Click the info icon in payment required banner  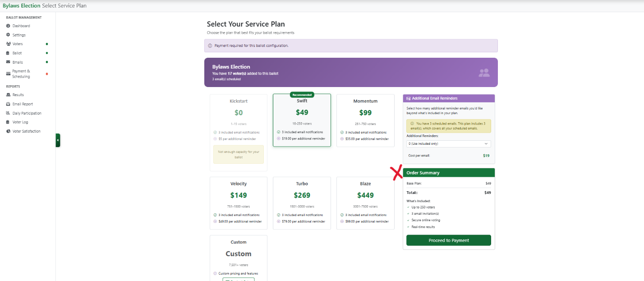[210, 46]
